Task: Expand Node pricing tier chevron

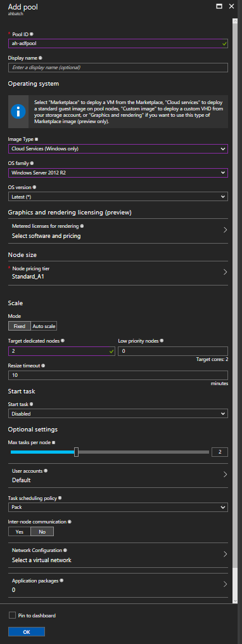Action: tap(225, 272)
